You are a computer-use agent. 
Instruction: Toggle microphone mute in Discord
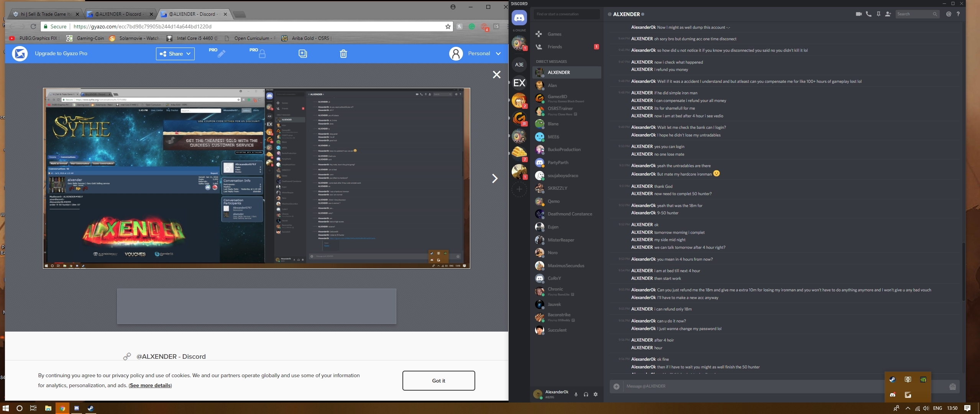[x=576, y=394]
